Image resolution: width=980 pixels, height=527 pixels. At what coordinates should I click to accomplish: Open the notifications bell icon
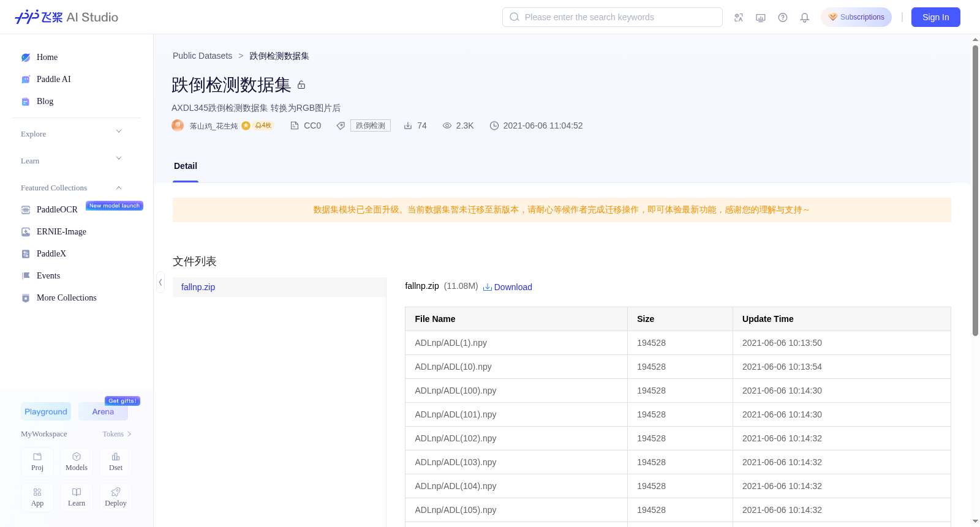[x=805, y=18]
